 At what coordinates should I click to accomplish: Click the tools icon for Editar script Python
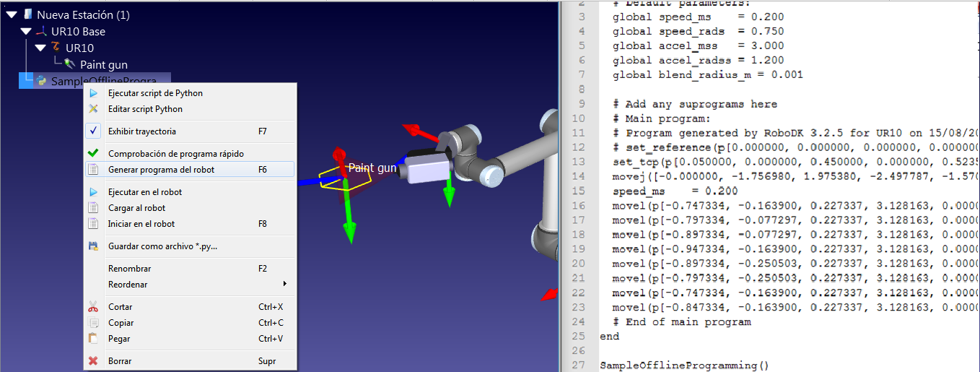pyautogui.click(x=93, y=109)
